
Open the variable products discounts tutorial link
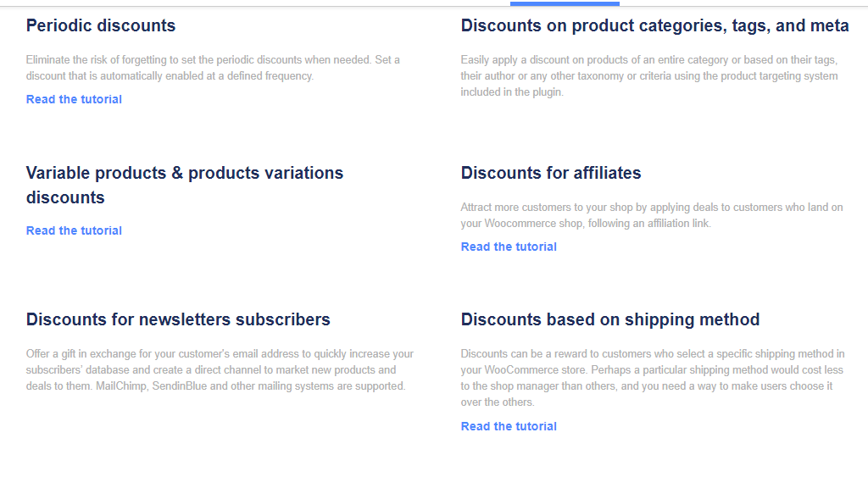[x=74, y=230]
